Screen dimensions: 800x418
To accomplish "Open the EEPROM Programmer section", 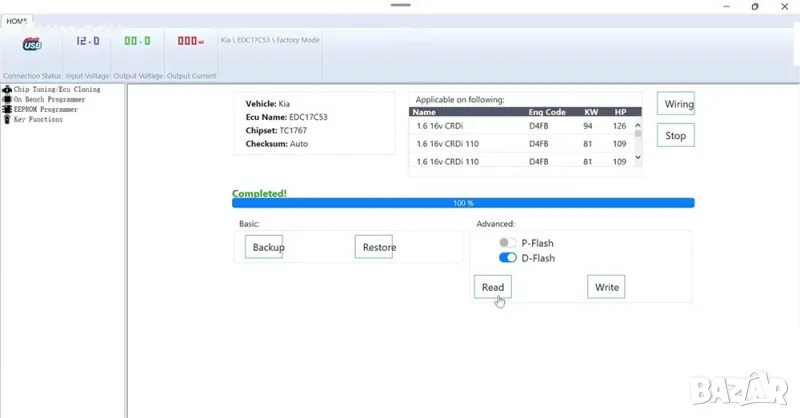I will 45,109.
